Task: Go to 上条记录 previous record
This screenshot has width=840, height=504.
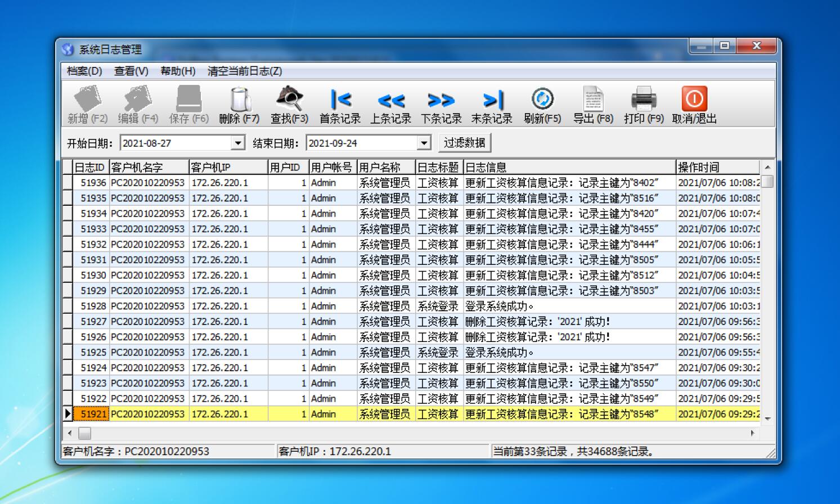Action: 391,101
